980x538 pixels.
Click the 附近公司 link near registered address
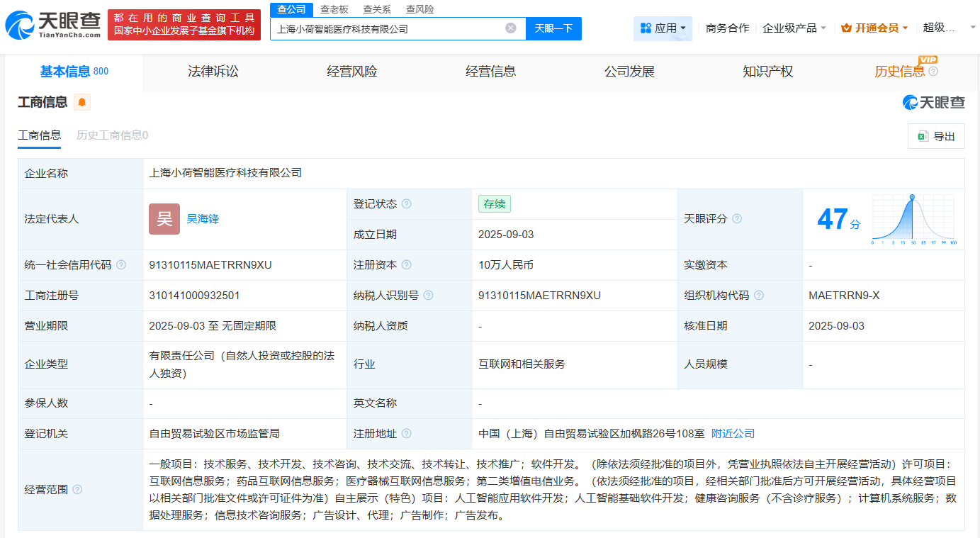732,433
